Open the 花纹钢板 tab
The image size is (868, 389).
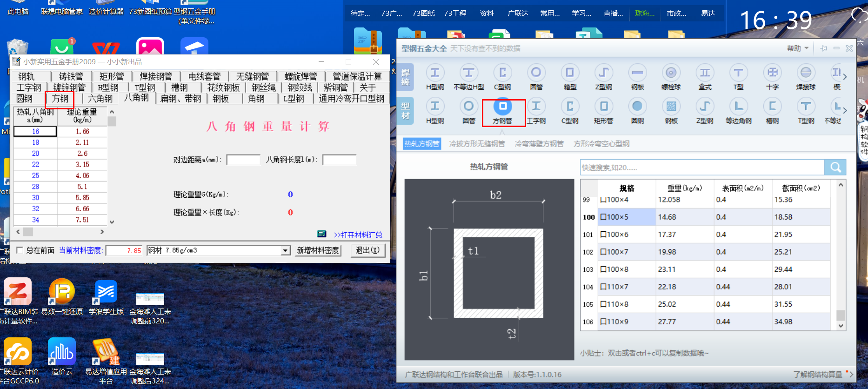click(223, 87)
